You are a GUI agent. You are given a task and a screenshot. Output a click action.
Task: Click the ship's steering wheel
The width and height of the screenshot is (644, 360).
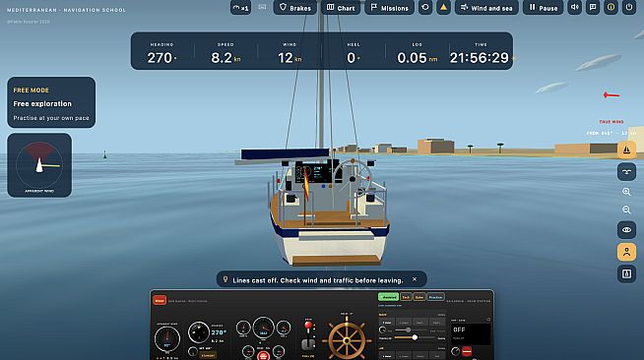[x=347, y=340]
